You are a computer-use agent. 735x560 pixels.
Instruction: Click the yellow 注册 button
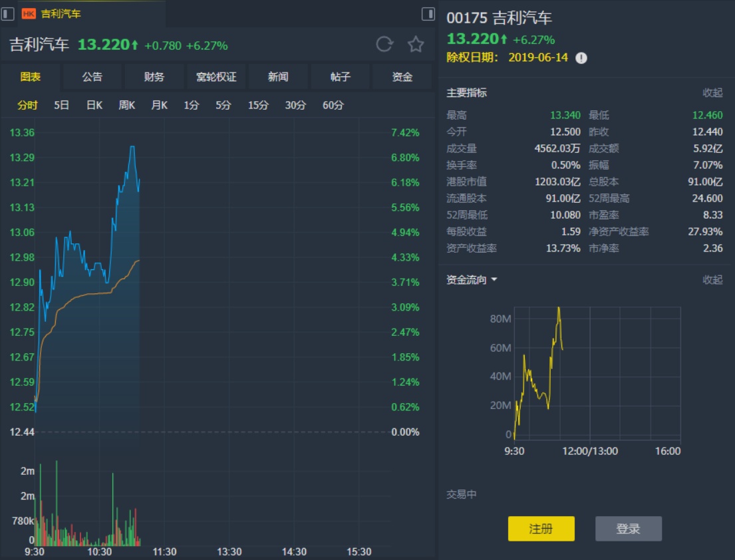click(x=541, y=529)
